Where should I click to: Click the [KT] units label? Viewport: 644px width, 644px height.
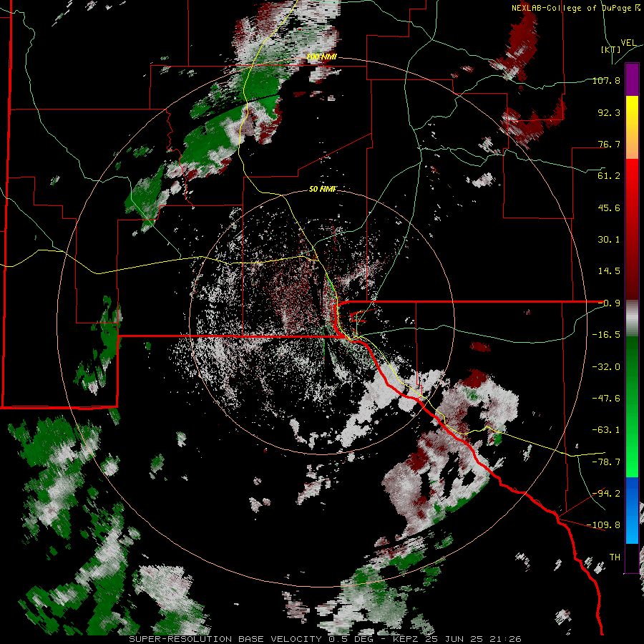(610, 49)
